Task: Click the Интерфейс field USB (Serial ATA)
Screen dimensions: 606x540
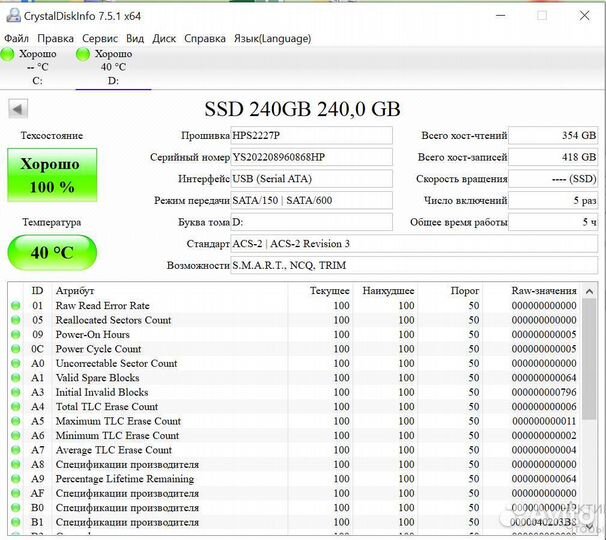Action: 312,179
